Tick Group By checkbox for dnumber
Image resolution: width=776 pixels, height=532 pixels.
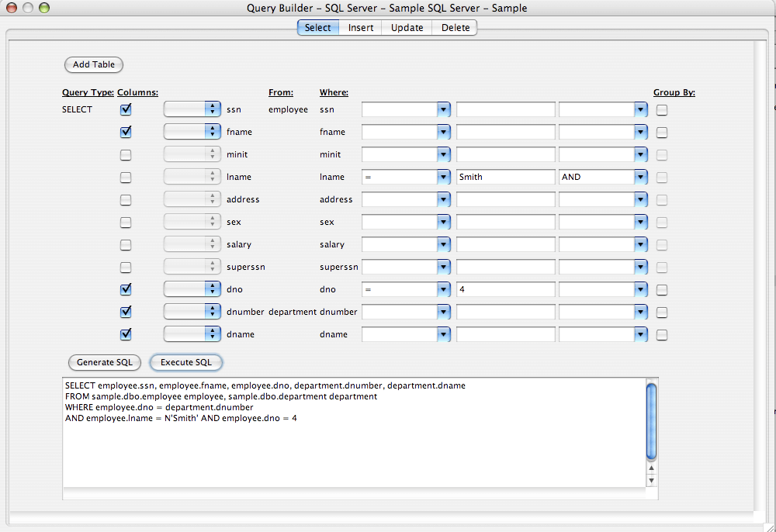click(x=662, y=313)
